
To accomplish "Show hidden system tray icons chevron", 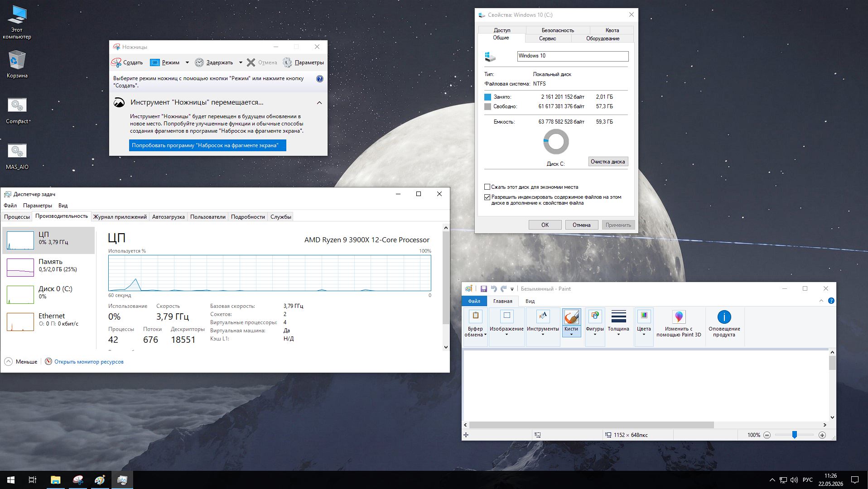I will (772, 480).
